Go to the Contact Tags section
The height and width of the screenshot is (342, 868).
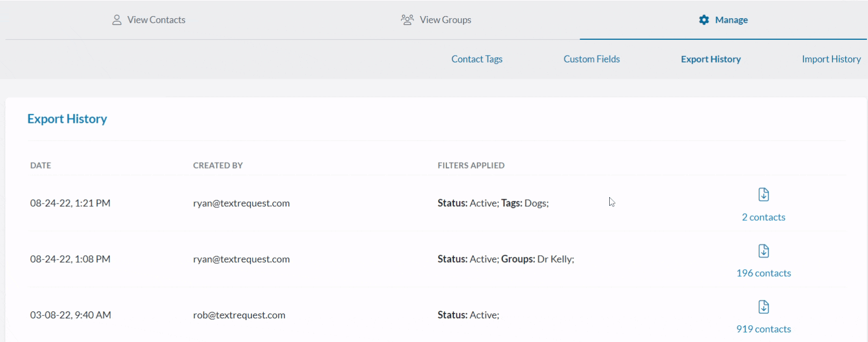point(477,59)
